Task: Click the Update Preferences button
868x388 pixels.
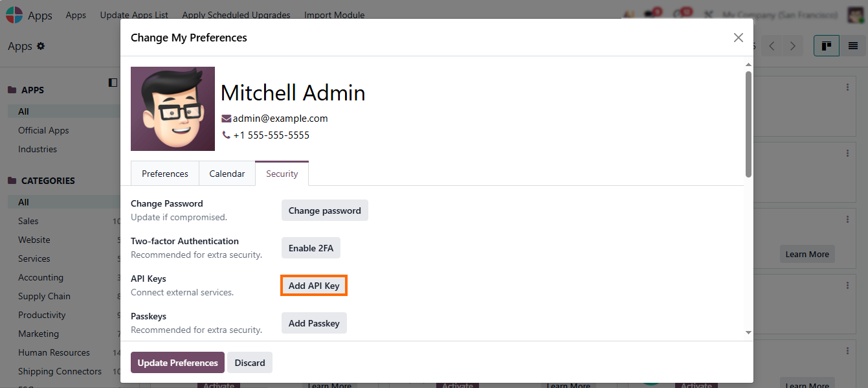Action: [x=177, y=363]
